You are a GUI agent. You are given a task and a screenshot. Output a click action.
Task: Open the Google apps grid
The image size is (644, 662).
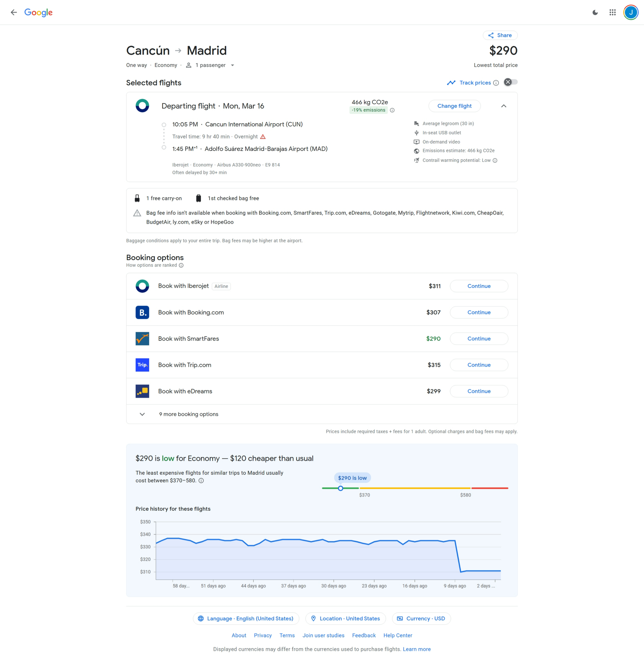point(612,13)
